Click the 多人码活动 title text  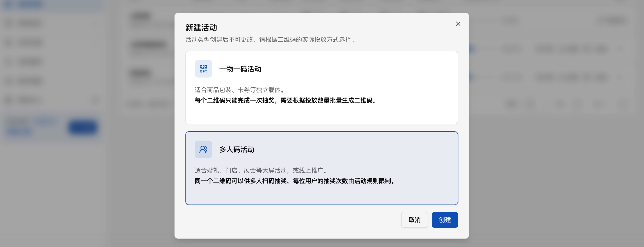coord(237,150)
